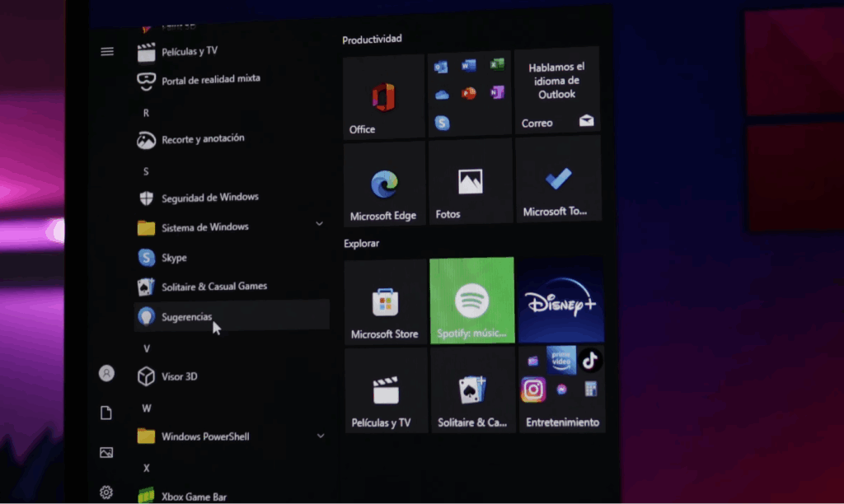Open the Solitaire & Ca... tile
844x504 pixels.
pos(472,390)
